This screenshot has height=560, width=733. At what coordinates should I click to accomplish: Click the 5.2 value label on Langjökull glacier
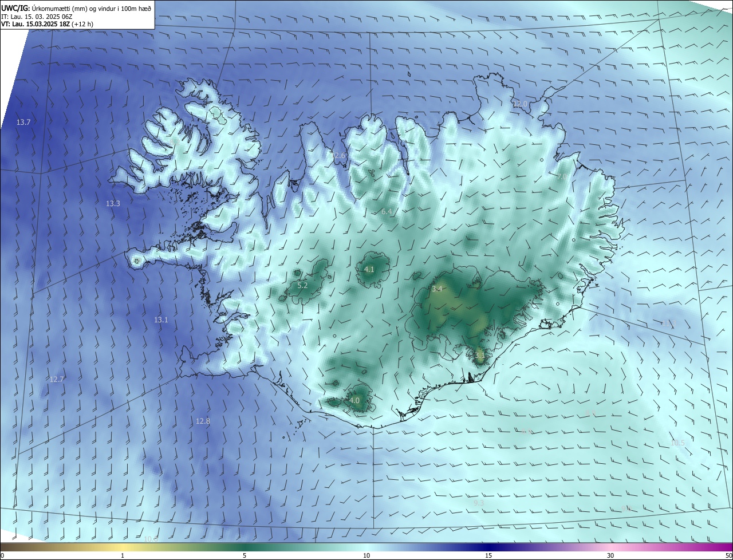(x=302, y=285)
